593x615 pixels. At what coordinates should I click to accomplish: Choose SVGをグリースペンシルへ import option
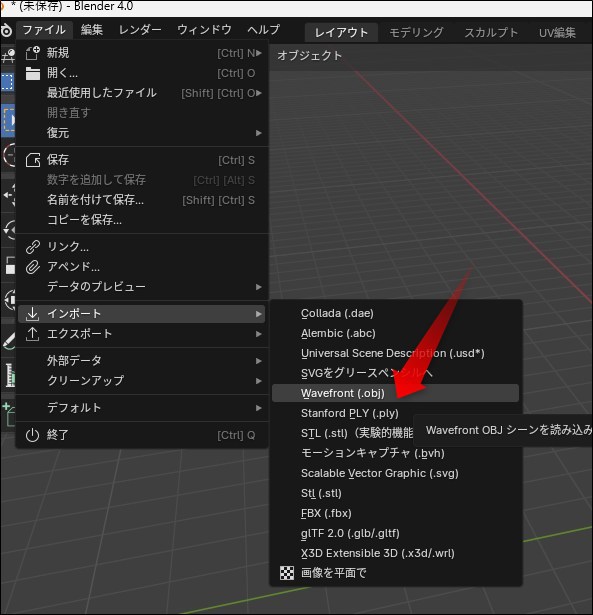(x=395, y=373)
